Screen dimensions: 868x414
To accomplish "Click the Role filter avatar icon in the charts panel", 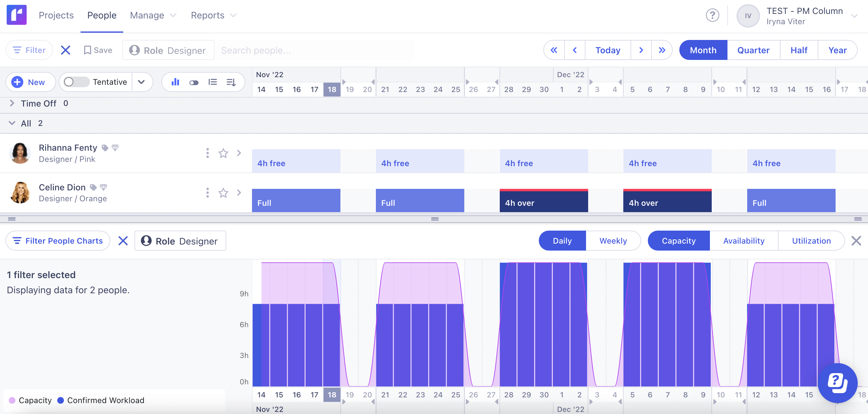I will (x=147, y=241).
